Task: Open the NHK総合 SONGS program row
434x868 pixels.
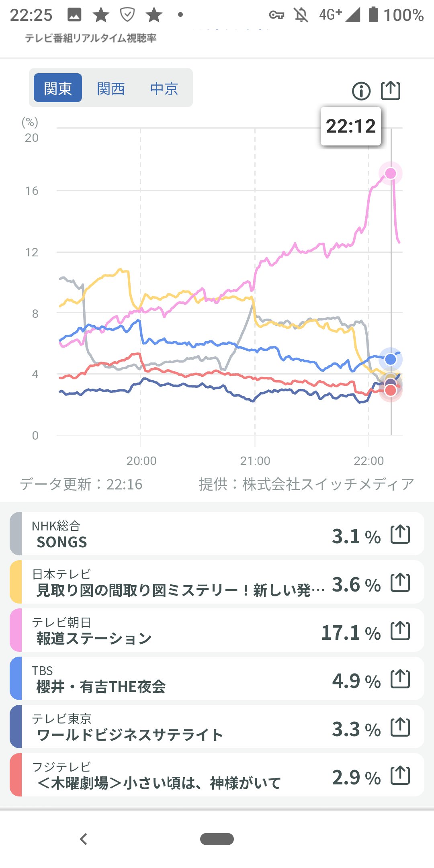Action: 181,534
